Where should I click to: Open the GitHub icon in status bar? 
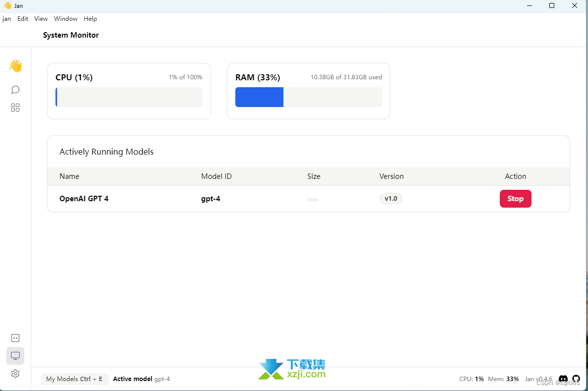[576, 379]
